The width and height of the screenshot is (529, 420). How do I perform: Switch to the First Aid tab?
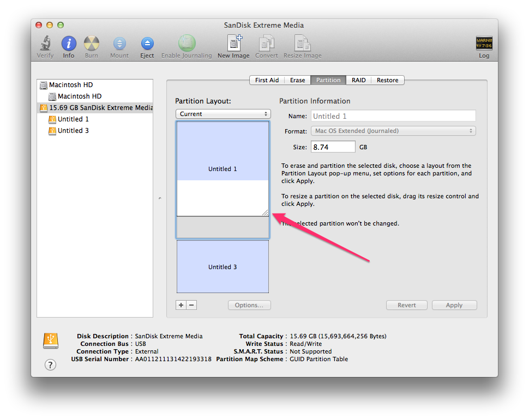267,80
